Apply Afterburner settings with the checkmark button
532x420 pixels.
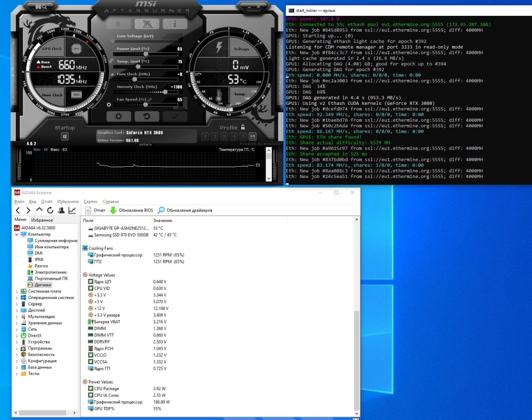(175, 116)
